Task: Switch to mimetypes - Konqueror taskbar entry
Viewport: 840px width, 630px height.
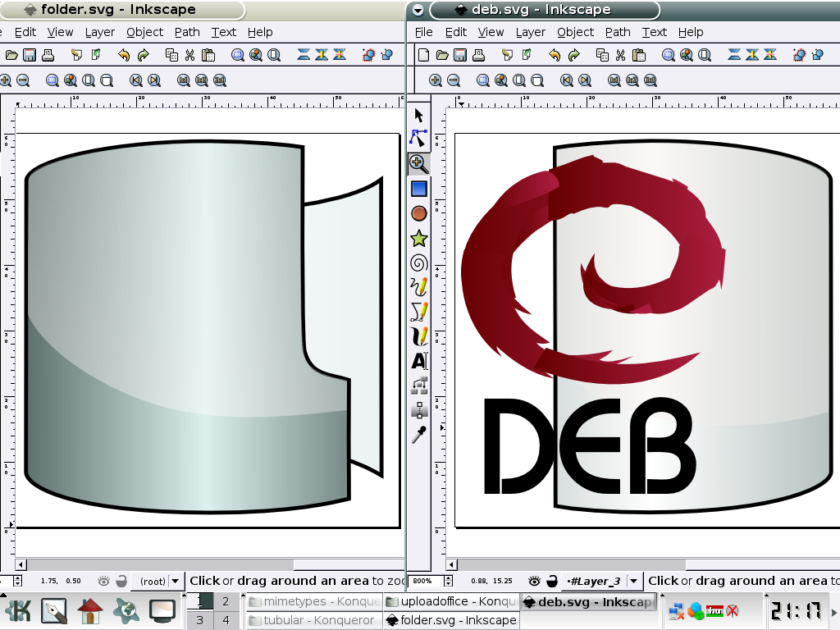Action: 314,601
